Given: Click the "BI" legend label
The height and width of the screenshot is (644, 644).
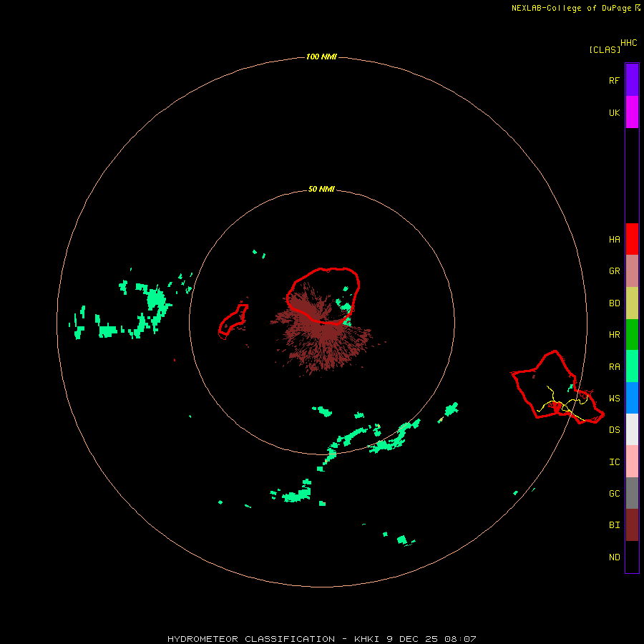Looking at the screenshot, I should coord(614,525).
